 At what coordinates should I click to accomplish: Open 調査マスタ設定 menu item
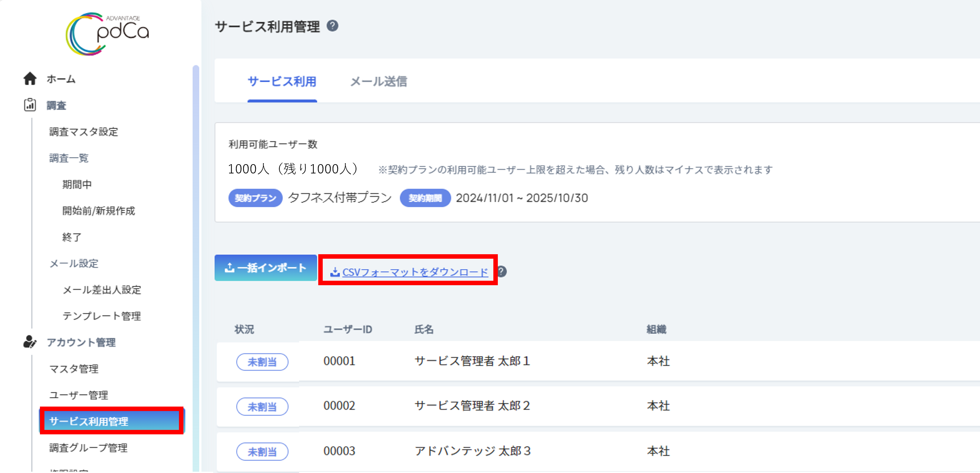pos(84,132)
